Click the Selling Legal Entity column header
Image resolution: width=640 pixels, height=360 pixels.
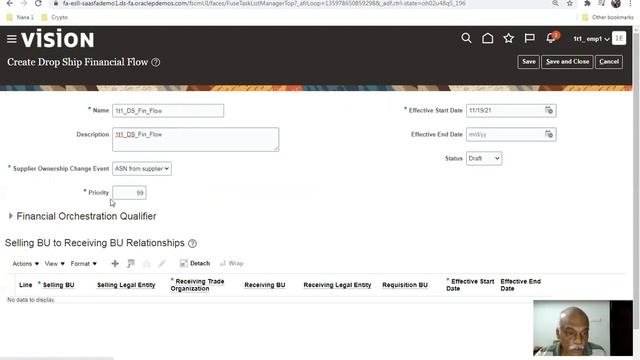coord(126,285)
